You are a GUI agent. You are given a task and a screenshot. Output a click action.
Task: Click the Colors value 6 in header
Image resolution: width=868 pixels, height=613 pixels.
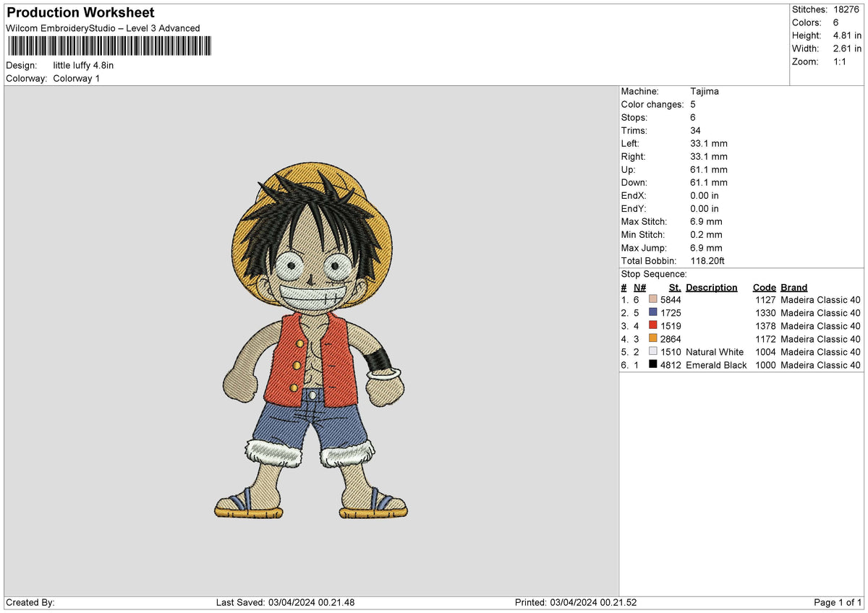tap(836, 22)
